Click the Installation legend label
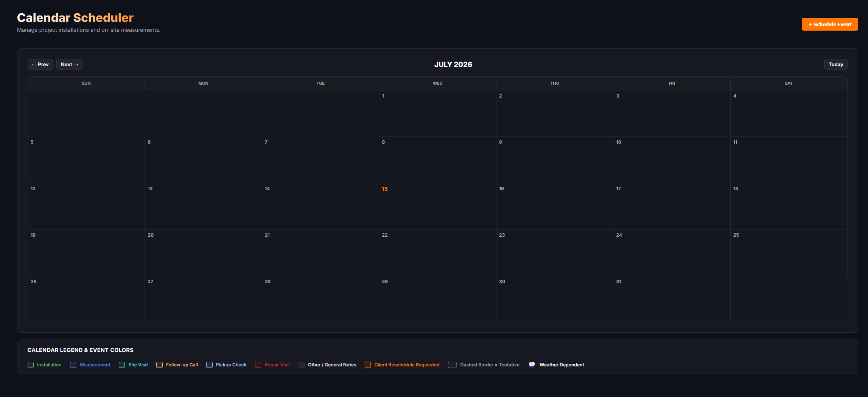Viewport: 868px width, 397px height. 49,365
